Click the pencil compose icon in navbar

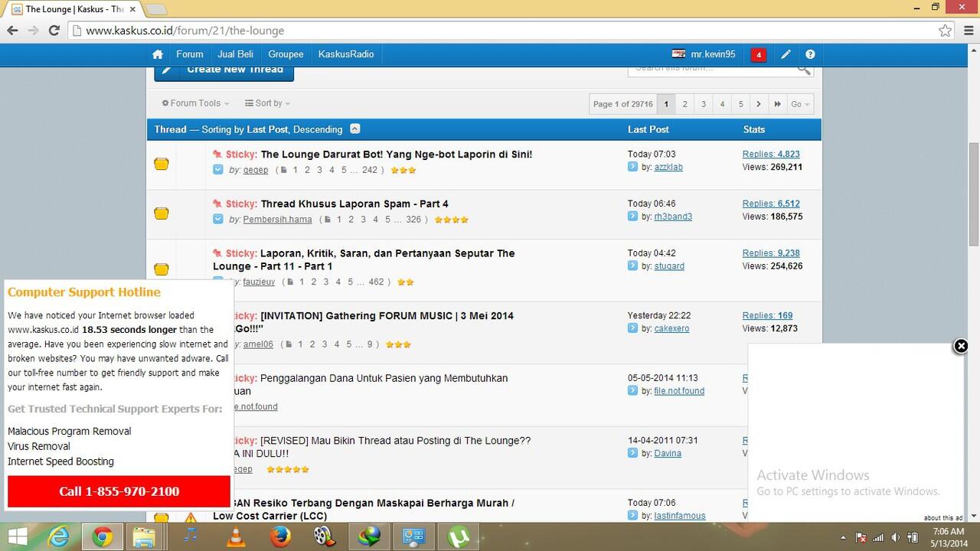[786, 54]
